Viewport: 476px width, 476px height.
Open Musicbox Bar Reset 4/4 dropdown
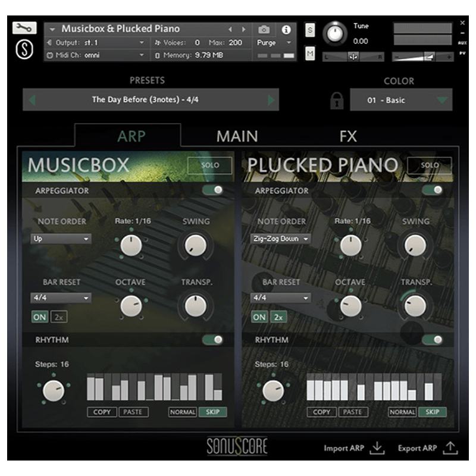pyautogui.click(x=61, y=298)
